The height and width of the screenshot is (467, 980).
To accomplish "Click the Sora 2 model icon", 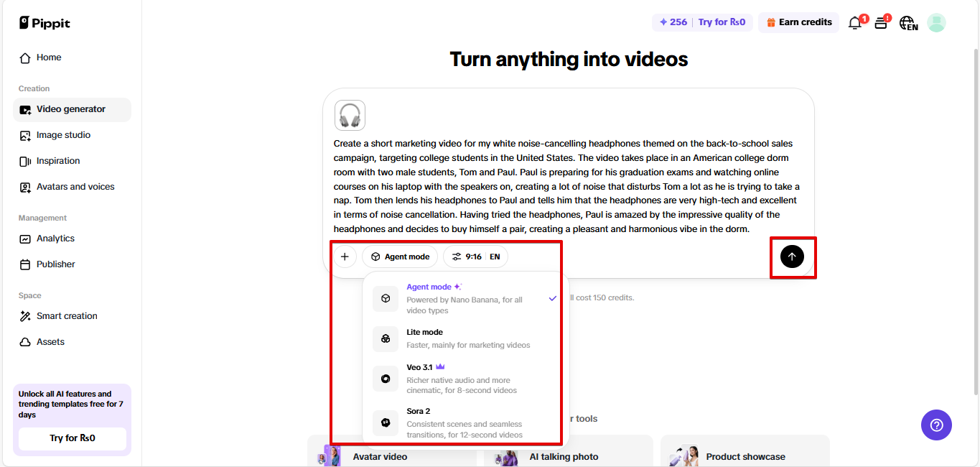I will 386,422.
